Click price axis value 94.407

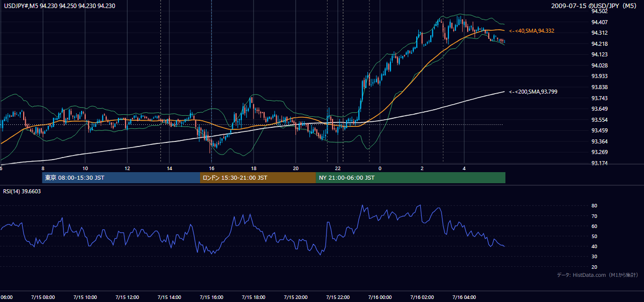[599, 22]
